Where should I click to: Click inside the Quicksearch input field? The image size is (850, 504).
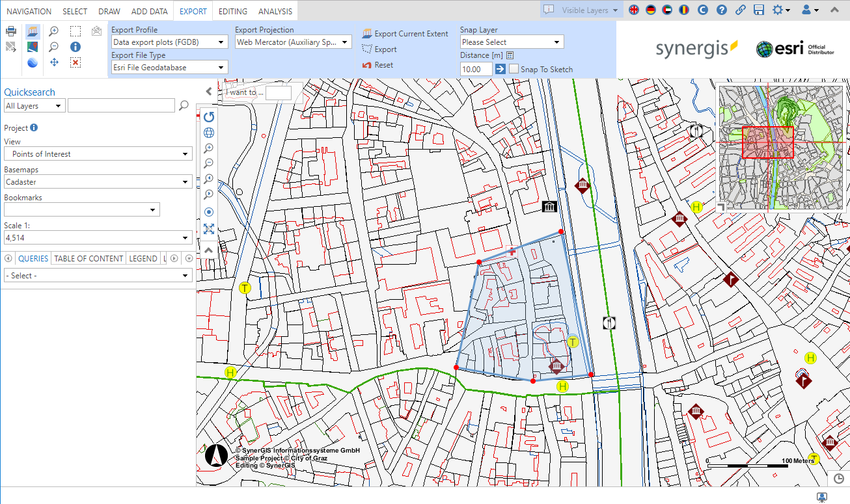pyautogui.click(x=121, y=105)
